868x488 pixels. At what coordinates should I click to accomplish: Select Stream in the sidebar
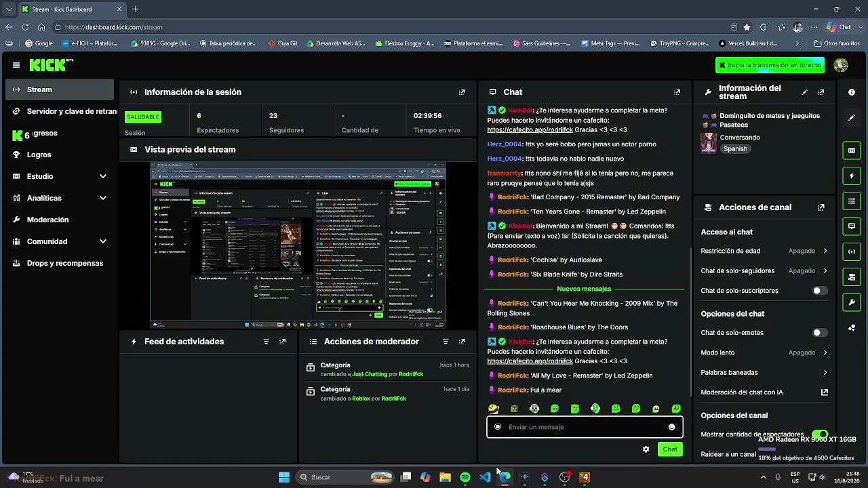60,89
